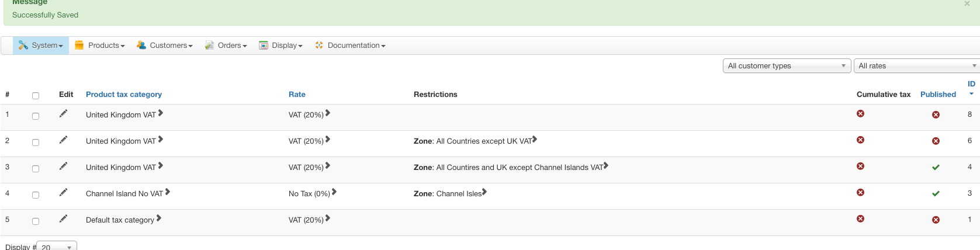Image resolution: width=980 pixels, height=250 pixels.
Task: Open the Products menu
Action: 100,46
